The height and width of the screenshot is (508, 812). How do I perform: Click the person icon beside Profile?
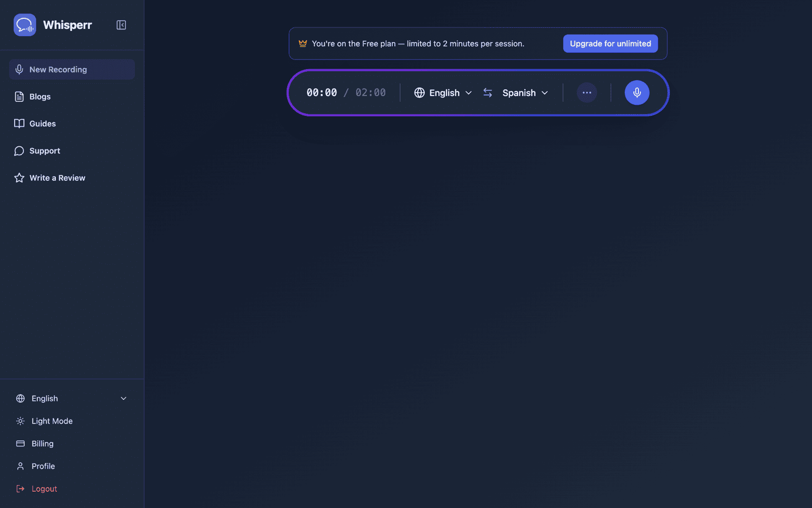point(20,466)
